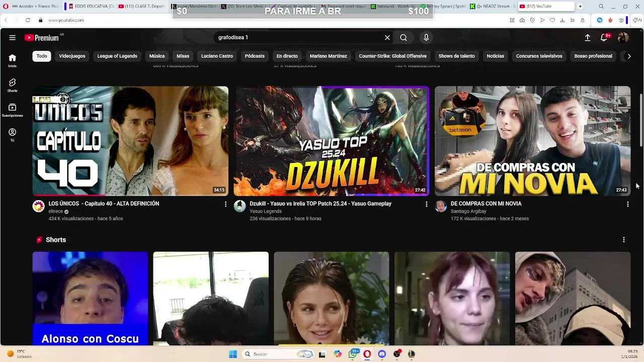Open the account avatar menu

pos(623,38)
